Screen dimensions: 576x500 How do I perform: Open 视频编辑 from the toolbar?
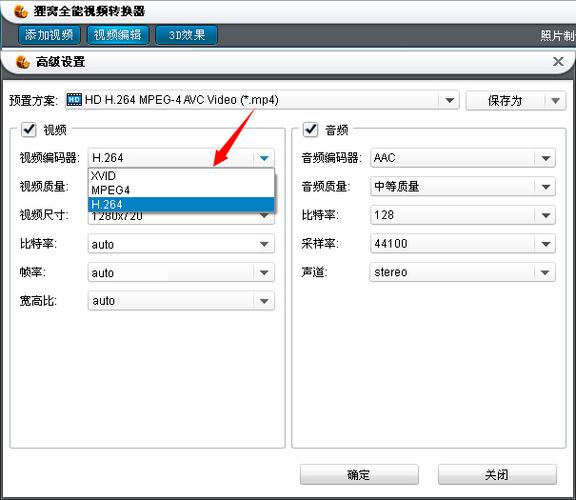pos(118,35)
